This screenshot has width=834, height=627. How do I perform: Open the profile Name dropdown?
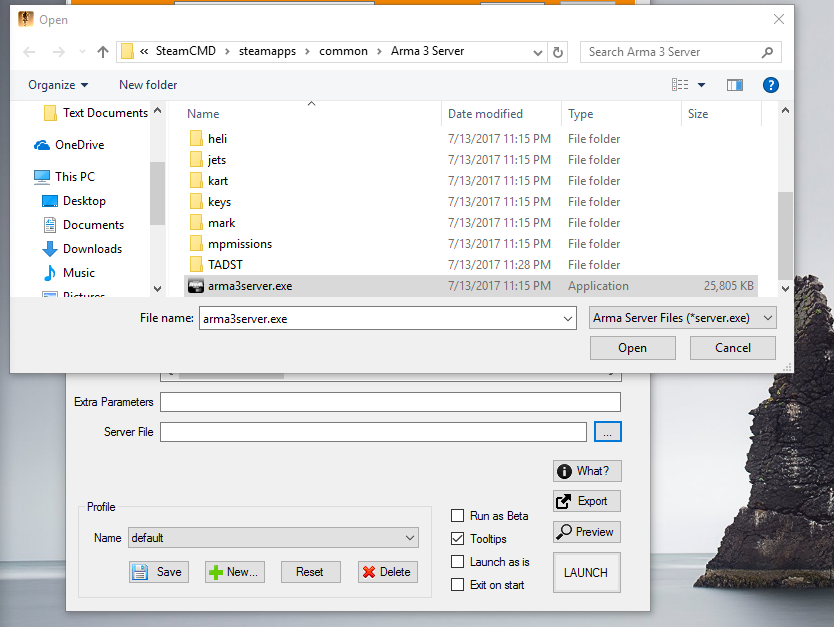point(273,538)
